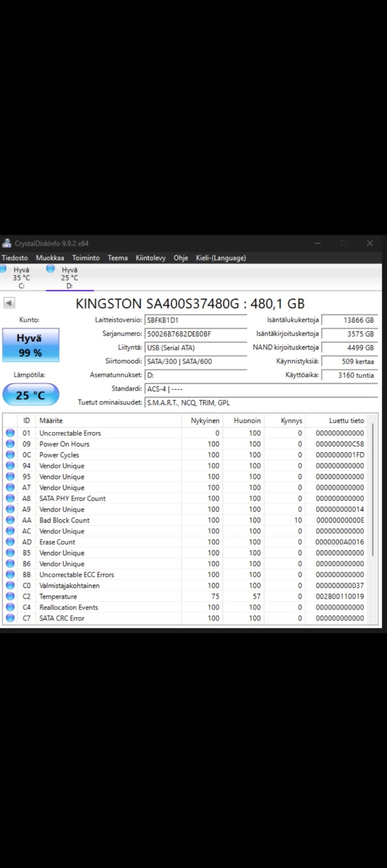Open the Tiedosto menu
The height and width of the screenshot is (868, 387).
[x=15, y=258]
